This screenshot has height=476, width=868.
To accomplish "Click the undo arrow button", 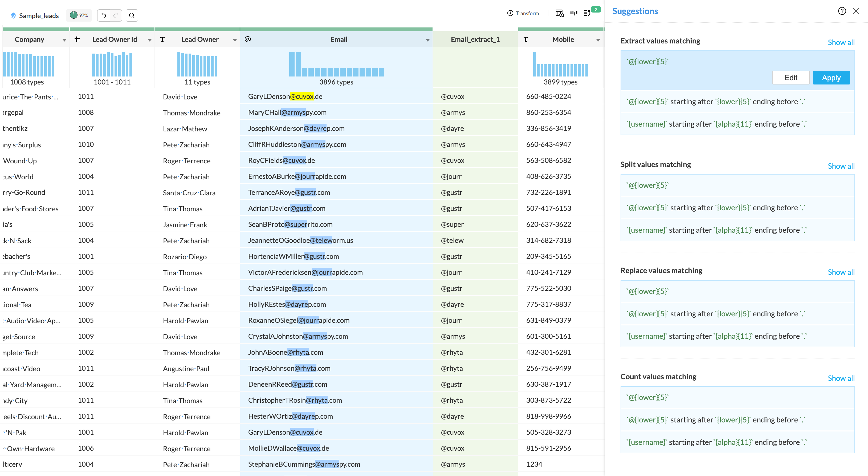I will (x=103, y=15).
